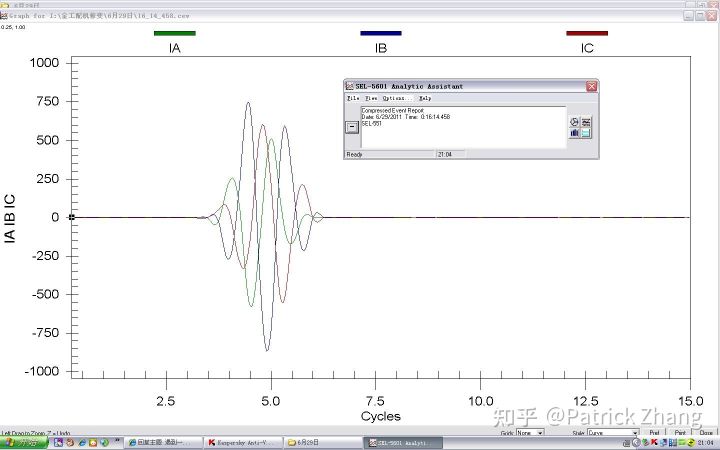Open the harmonic bar chart icon
Screen dimensions: 720x450
coord(575,133)
